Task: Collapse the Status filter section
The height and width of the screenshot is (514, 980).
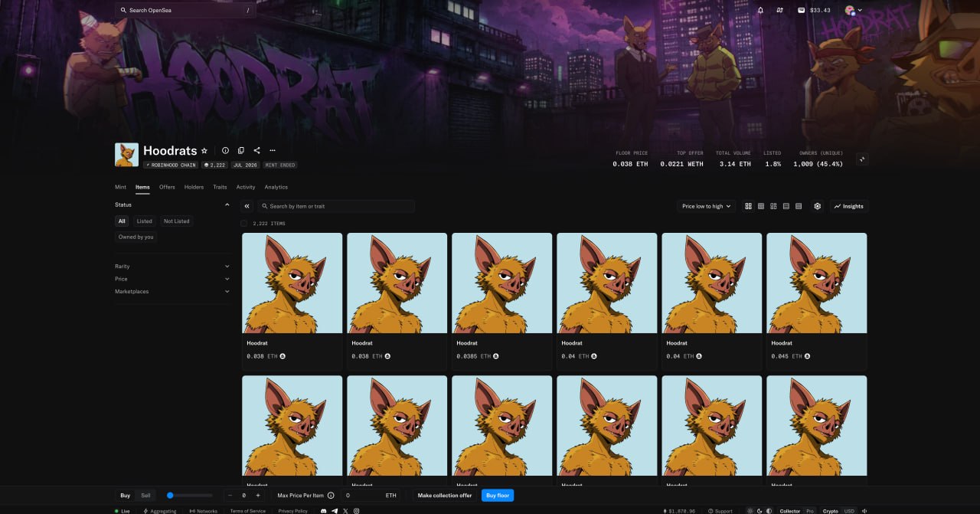Action: (173, 205)
